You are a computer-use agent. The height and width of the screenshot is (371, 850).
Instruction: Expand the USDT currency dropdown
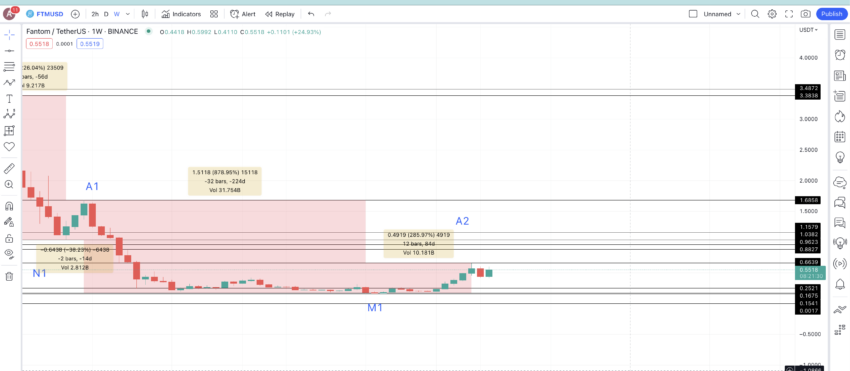point(808,30)
